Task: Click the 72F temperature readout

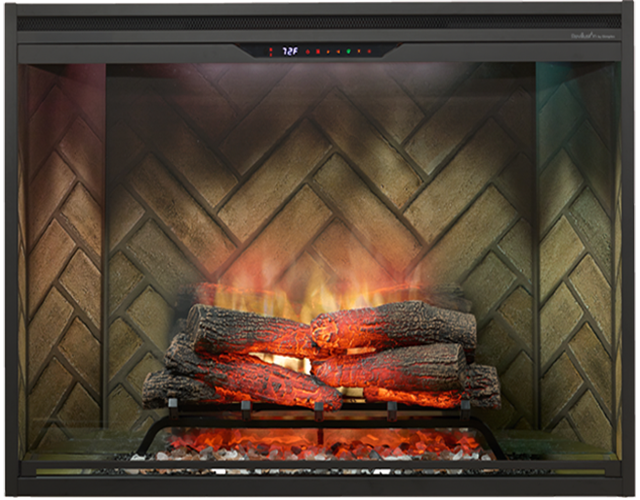Action: (x=290, y=51)
